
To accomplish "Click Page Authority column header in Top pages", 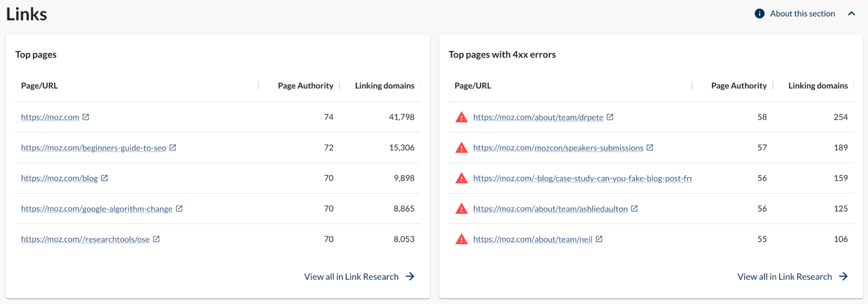I will coord(305,86).
